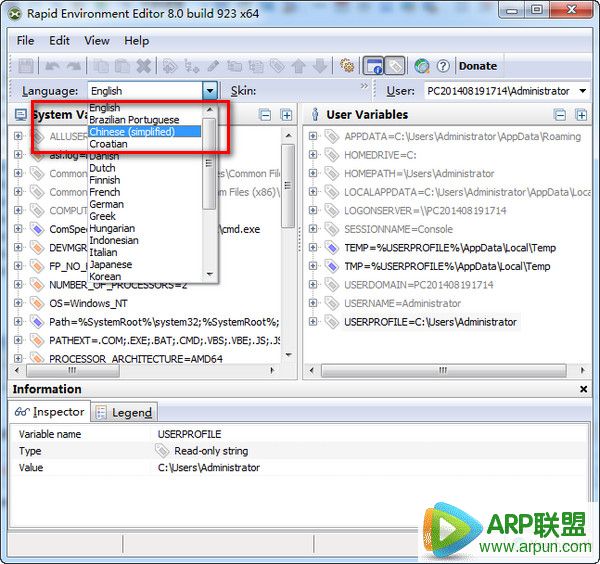The image size is (600, 564).
Task: Expand the PATHEXT variable node
Action: [x=18, y=340]
